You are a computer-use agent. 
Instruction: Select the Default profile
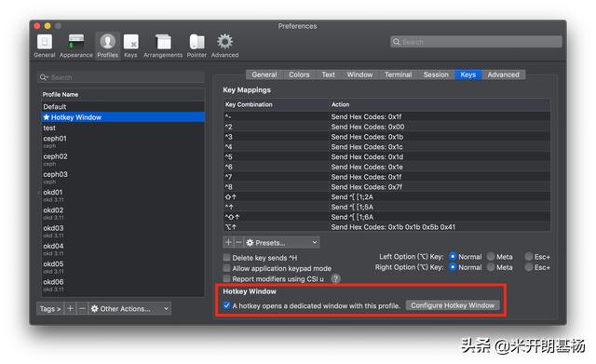(x=122, y=107)
